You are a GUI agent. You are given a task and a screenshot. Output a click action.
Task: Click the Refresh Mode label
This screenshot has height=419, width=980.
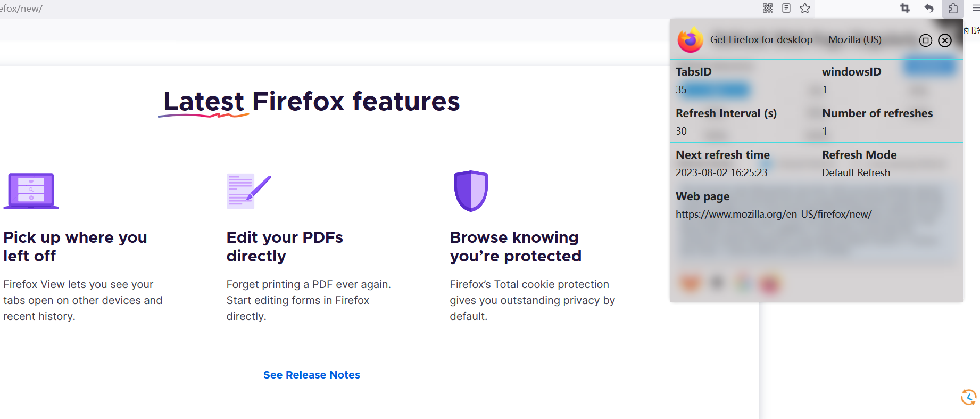(x=859, y=155)
